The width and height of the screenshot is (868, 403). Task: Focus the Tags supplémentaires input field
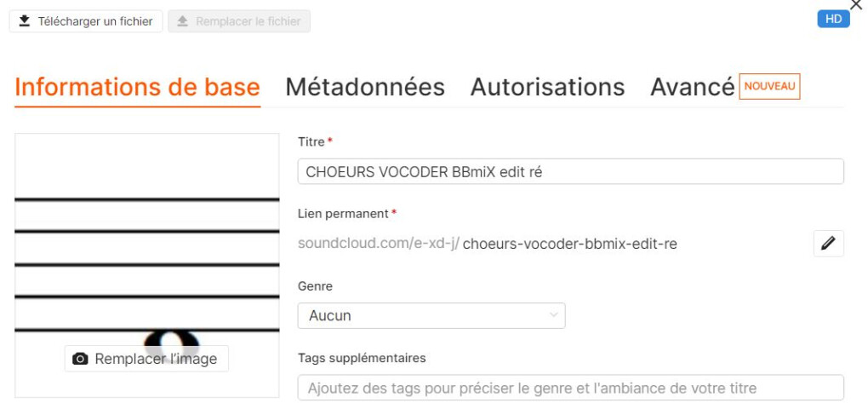pyautogui.click(x=570, y=388)
